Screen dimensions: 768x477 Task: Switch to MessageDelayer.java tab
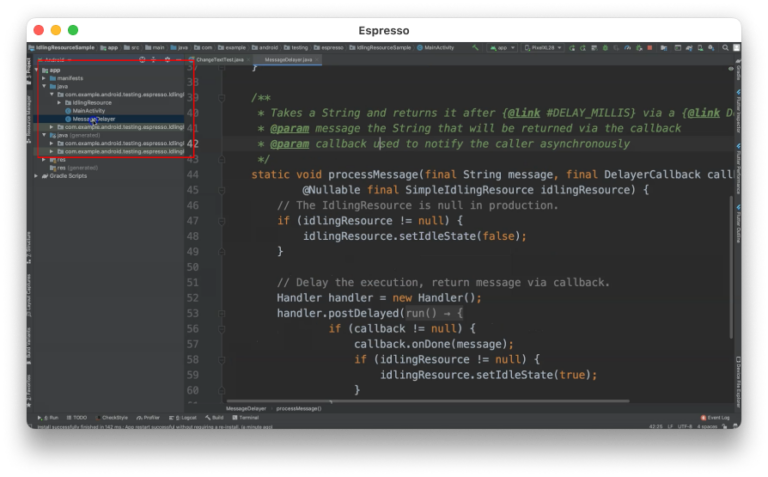(288, 60)
